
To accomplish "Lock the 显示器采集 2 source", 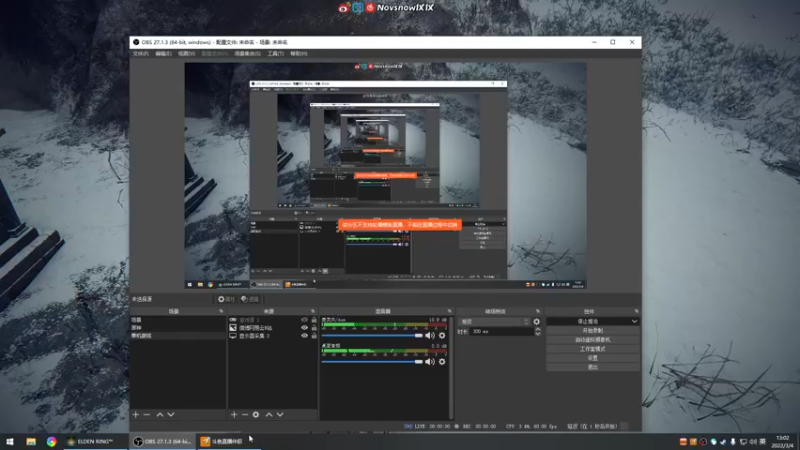I will pos(314,336).
